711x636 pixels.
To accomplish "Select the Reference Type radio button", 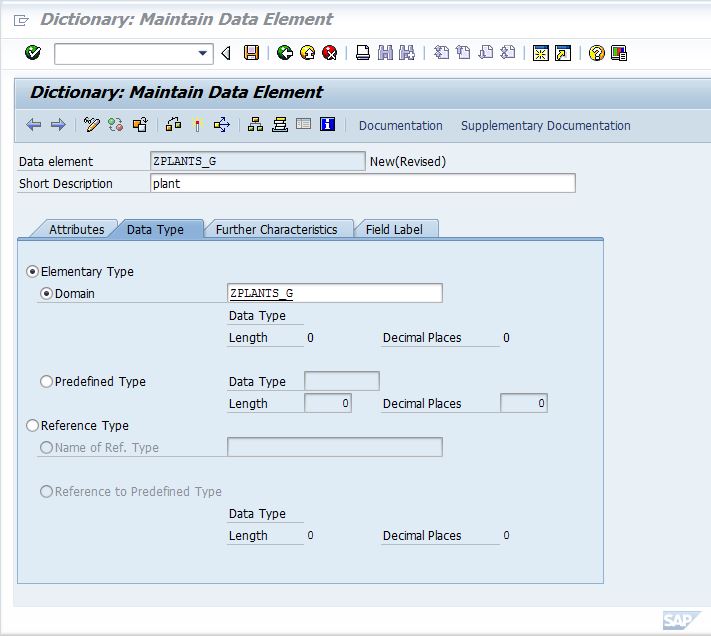I will point(32,426).
